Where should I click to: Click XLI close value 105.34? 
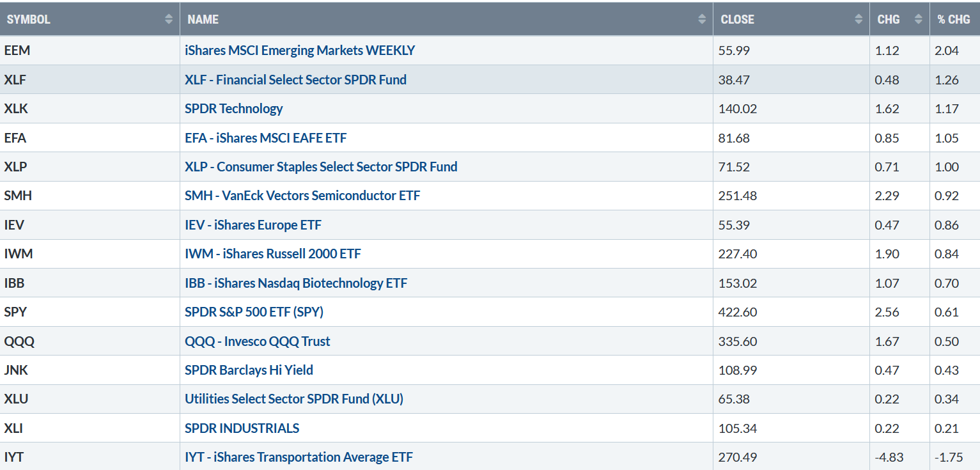pos(738,428)
